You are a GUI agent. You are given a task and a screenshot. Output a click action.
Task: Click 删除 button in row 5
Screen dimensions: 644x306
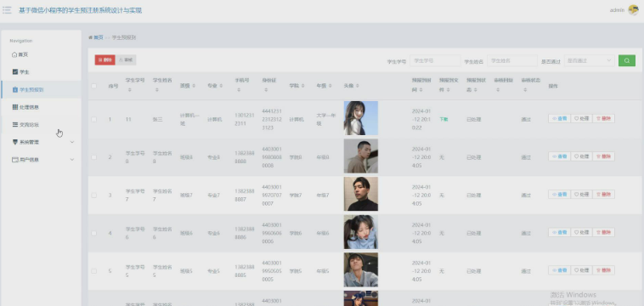pos(604,270)
